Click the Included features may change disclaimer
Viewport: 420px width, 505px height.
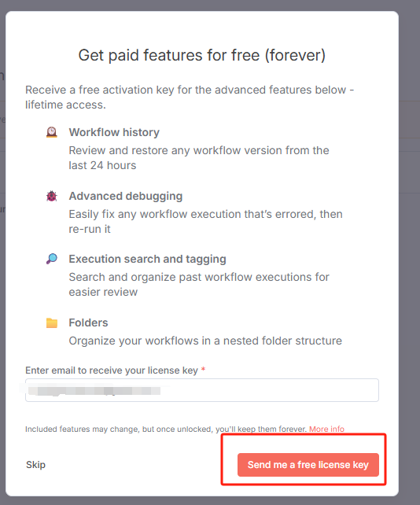[165, 429]
